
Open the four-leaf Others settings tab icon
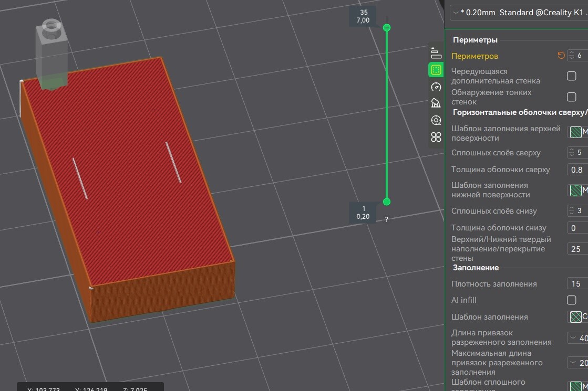436,138
